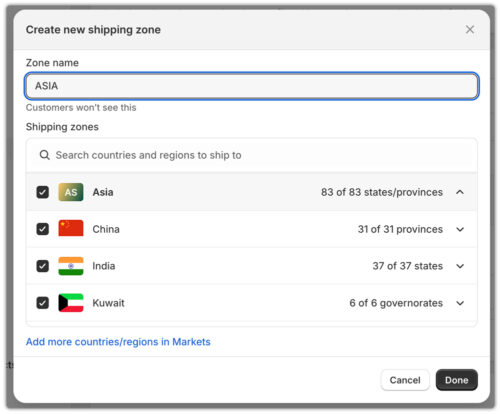Uncheck the India checkbox

tap(42, 266)
